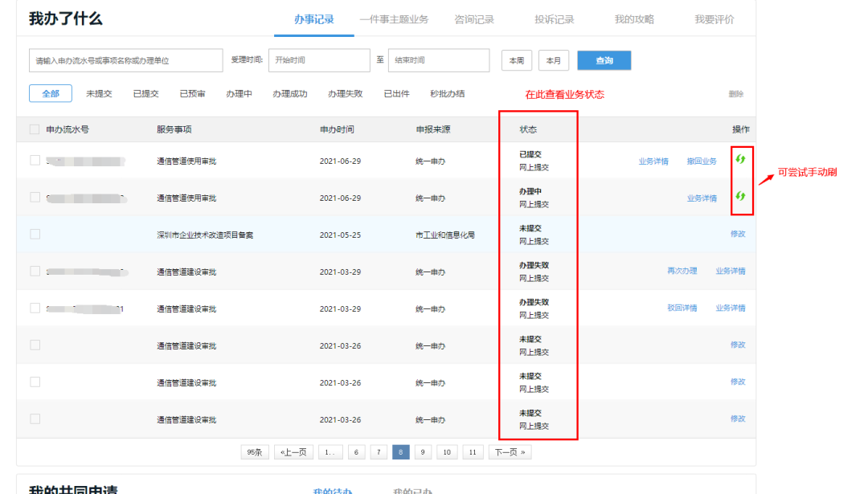Show only 已预审 records
The width and height of the screenshot is (868, 494).
point(192,93)
